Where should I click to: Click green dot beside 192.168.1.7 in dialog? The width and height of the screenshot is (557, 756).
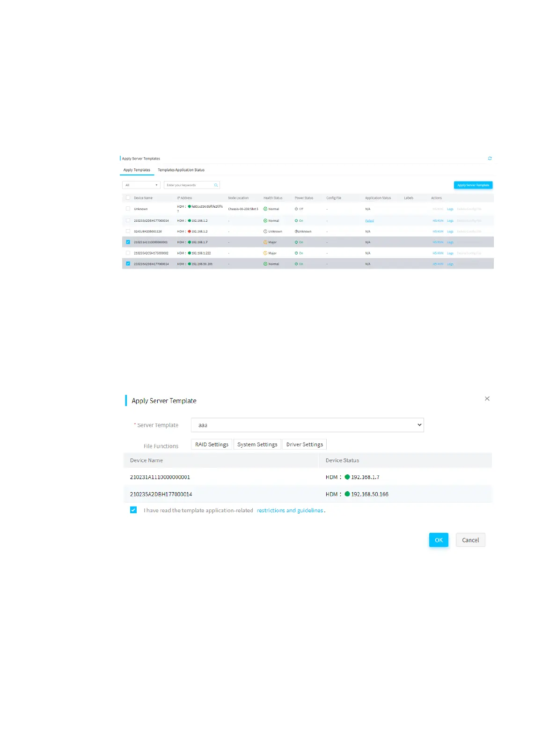(x=347, y=477)
